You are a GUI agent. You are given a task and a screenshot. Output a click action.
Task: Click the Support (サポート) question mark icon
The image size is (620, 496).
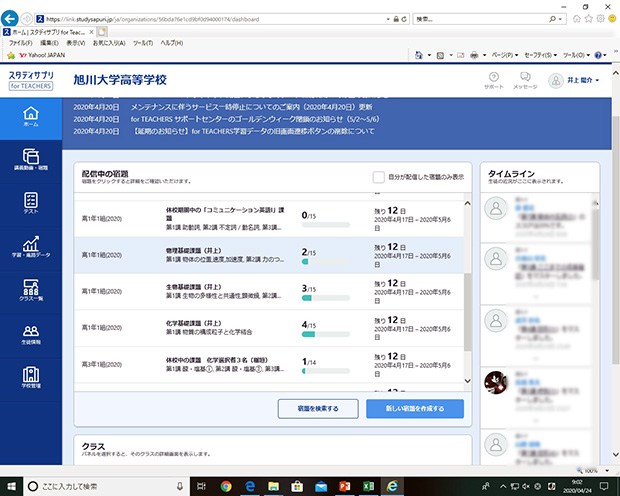click(x=493, y=77)
